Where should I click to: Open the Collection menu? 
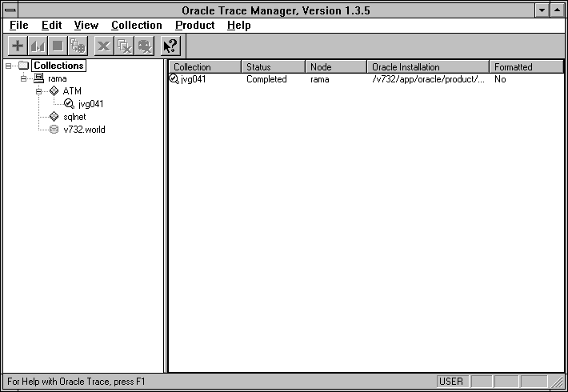[137, 26]
